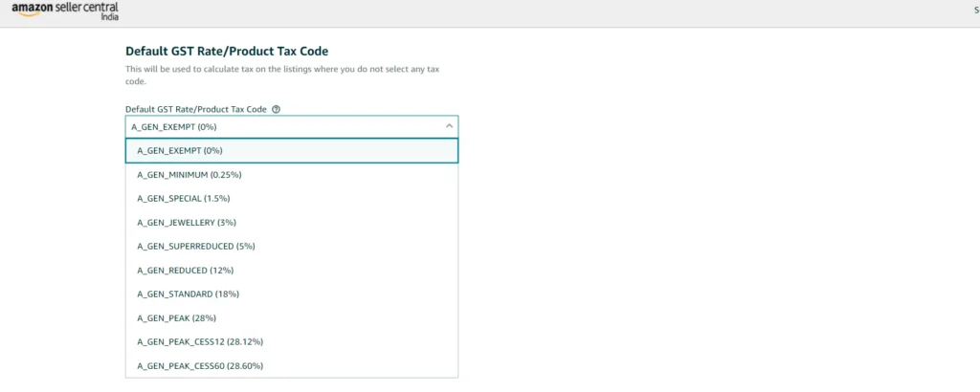Choose A_GEN_PEAK_CESS12 (28.12%) option
Screen dimensions: 980x392
point(200,342)
